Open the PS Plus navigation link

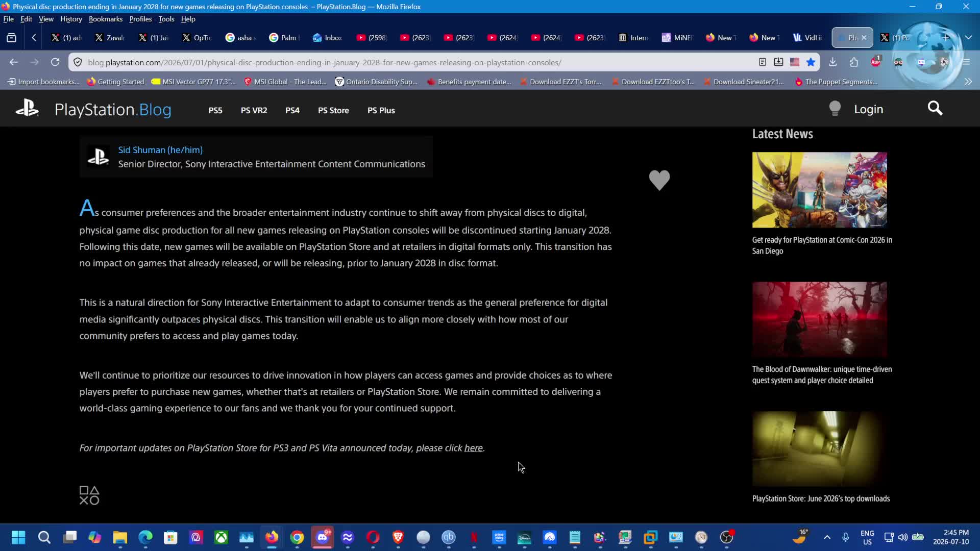click(x=381, y=110)
